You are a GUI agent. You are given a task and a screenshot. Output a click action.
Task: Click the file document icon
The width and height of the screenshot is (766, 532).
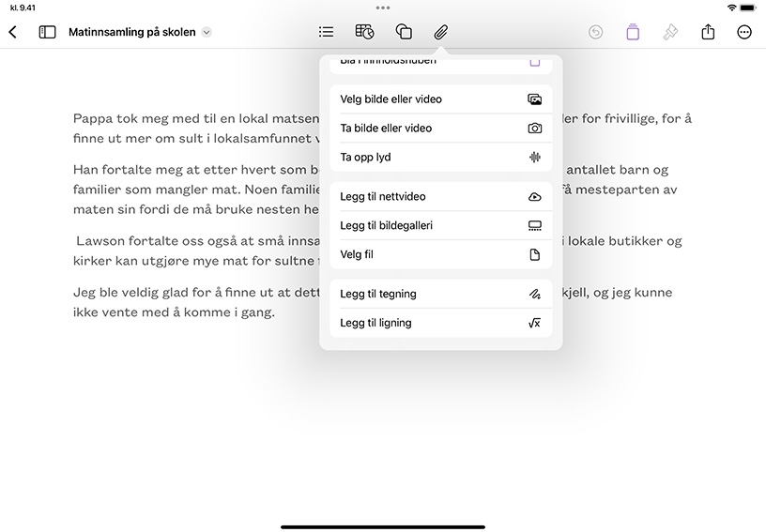pyautogui.click(x=535, y=254)
